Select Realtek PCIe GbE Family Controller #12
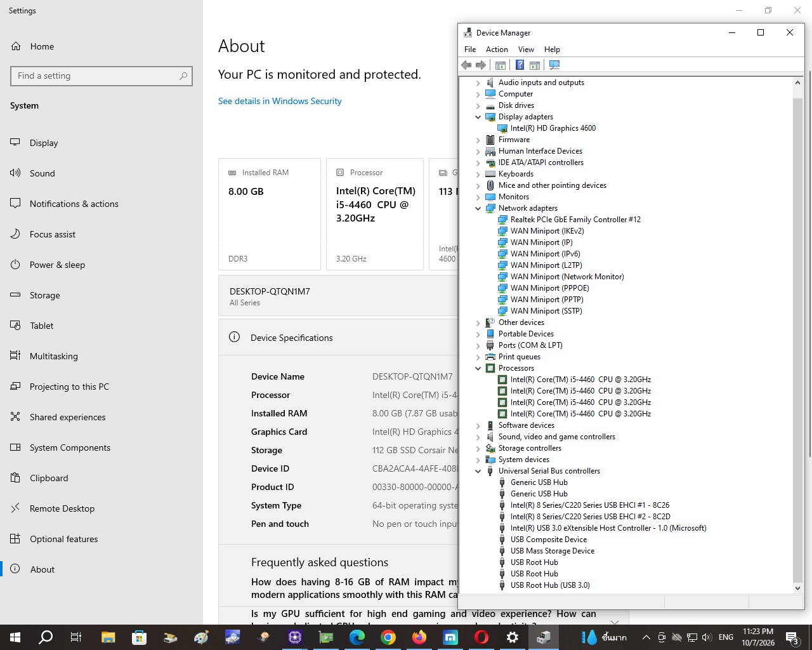The width and height of the screenshot is (812, 650). [x=575, y=220]
